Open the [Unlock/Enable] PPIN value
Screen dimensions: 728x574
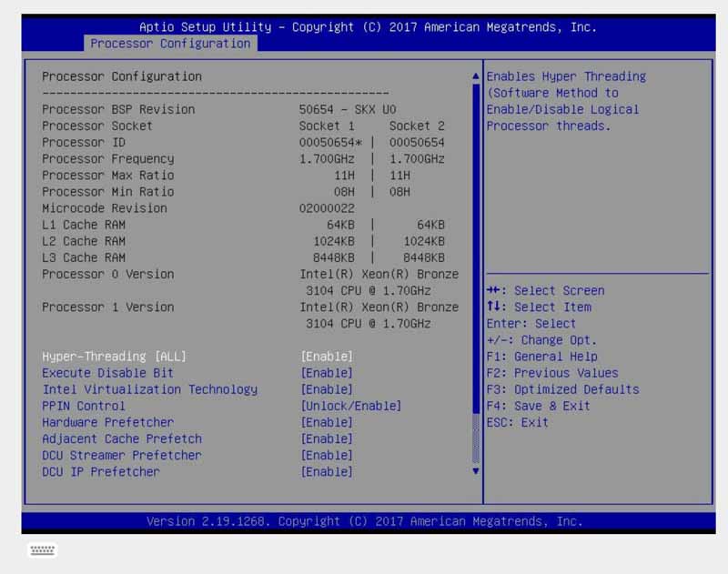pyautogui.click(x=350, y=406)
